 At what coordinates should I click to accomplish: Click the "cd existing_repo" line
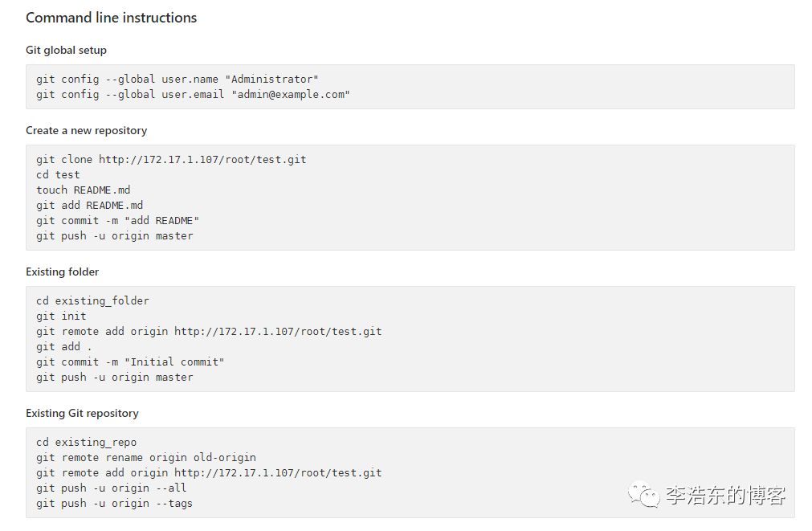point(86,442)
